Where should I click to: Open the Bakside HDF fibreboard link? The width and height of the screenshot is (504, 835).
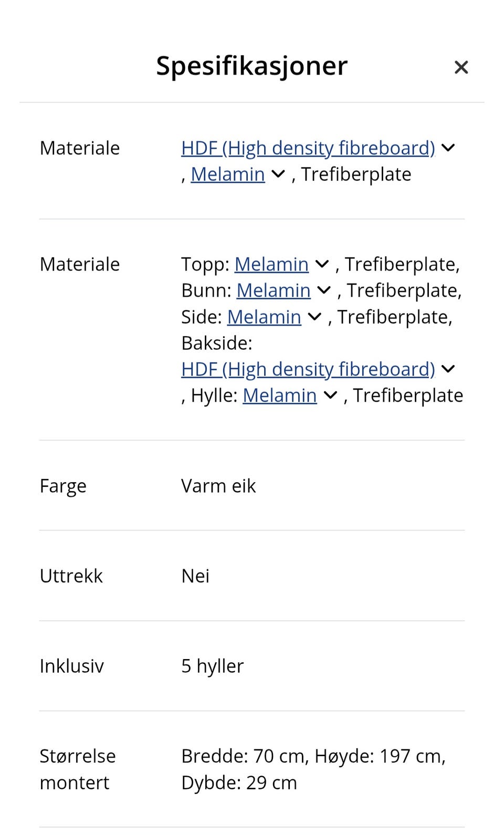[308, 369]
